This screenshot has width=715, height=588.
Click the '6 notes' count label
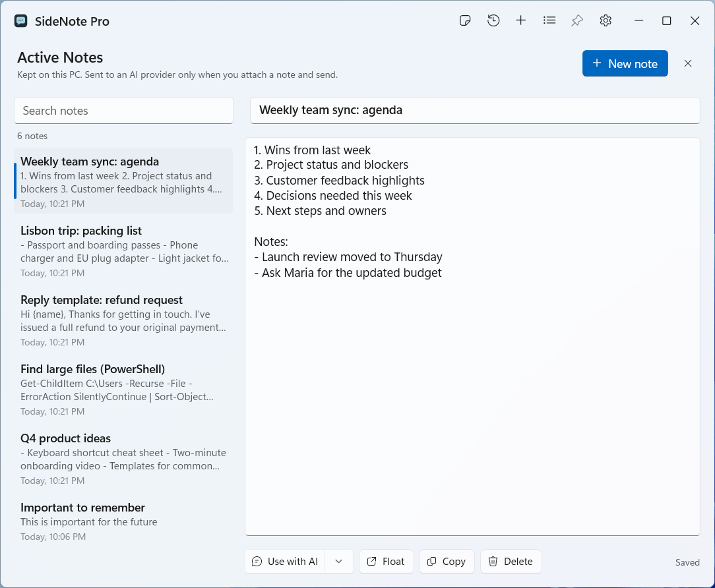[32, 136]
